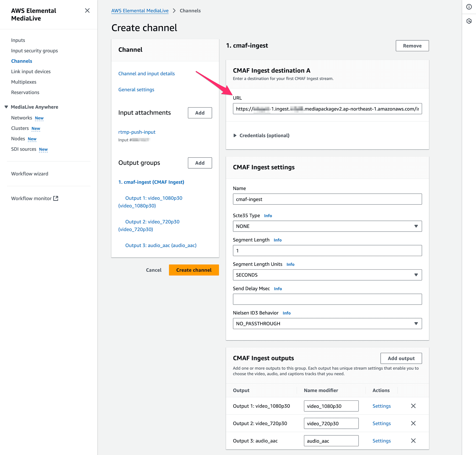Navigate to Multiplexes

pos(24,82)
